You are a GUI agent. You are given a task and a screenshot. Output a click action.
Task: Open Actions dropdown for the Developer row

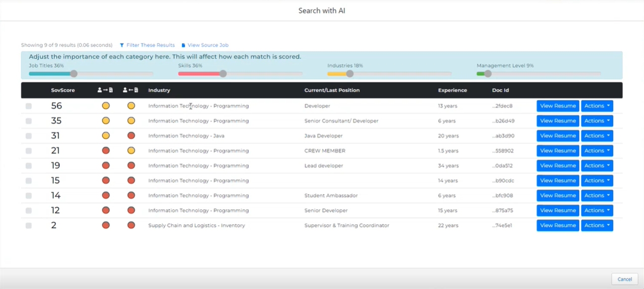tap(597, 106)
